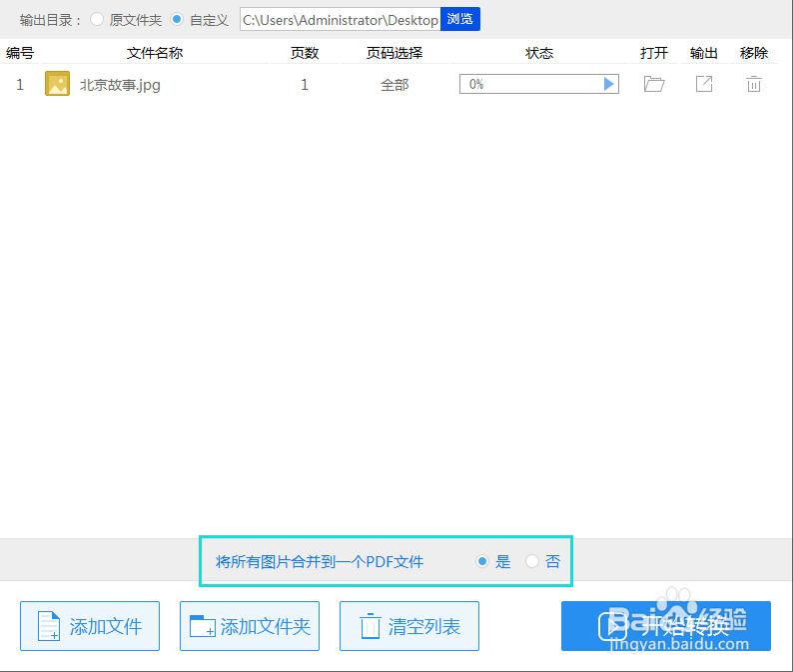This screenshot has width=793, height=672.
Task: Click the 添加文件 button
Action: click(x=90, y=626)
